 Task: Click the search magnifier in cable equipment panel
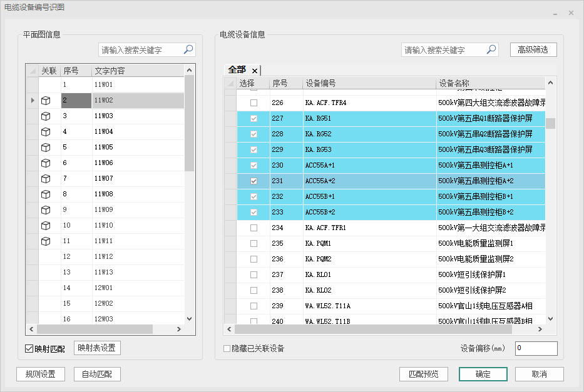coord(491,50)
